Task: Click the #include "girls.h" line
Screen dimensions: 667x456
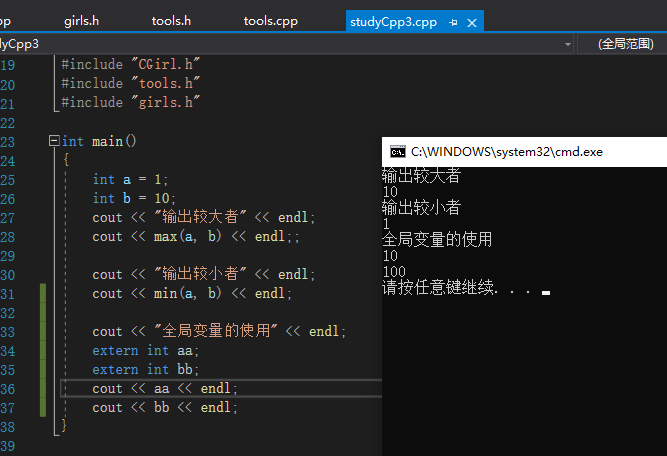Action: (x=131, y=102)
